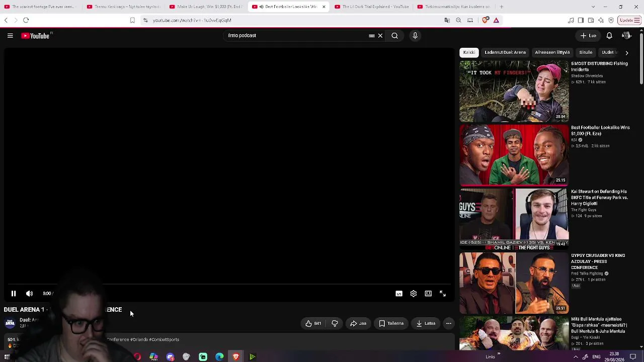Image resolution: width=644 pixels, height=362 pixels.
Task: Clear the search query with the X
Action: [x=380, y=36]
